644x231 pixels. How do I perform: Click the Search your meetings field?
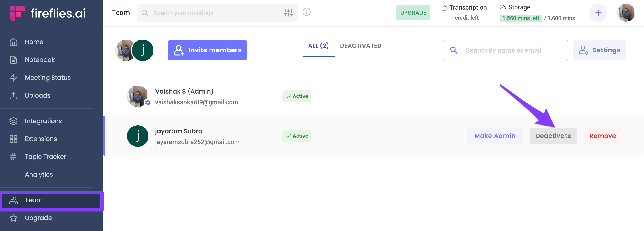(217, 13)
